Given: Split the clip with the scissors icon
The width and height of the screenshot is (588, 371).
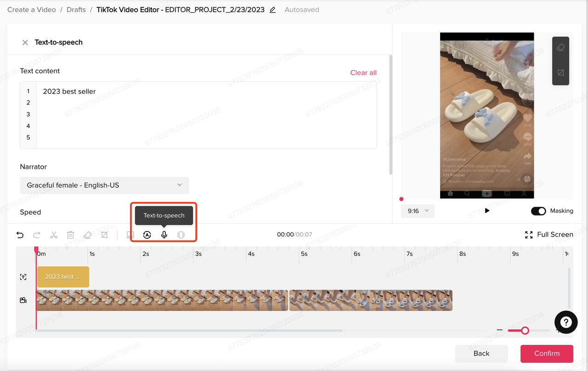Looking at the screenshot, I should tap(54, 235).
